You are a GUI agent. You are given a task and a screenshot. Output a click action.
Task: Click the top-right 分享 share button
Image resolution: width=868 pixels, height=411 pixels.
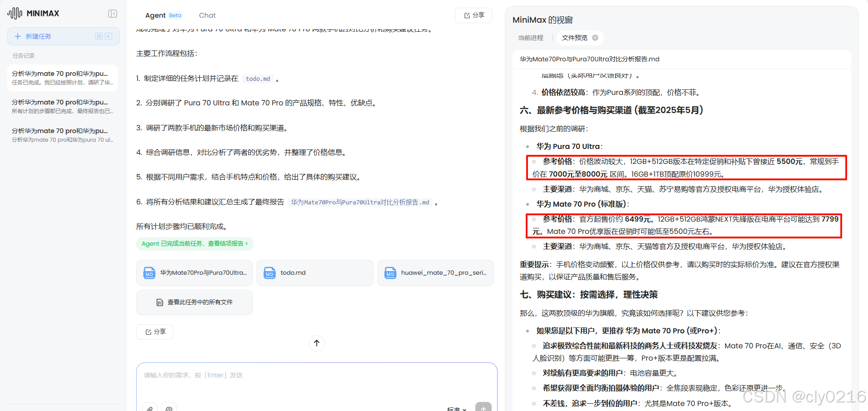(x=473, y=15)
